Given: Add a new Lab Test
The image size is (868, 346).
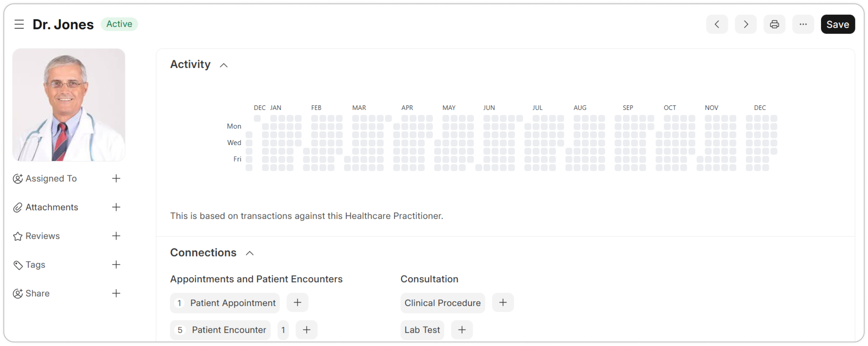Looking at the screenshot, I should (462, 330).
